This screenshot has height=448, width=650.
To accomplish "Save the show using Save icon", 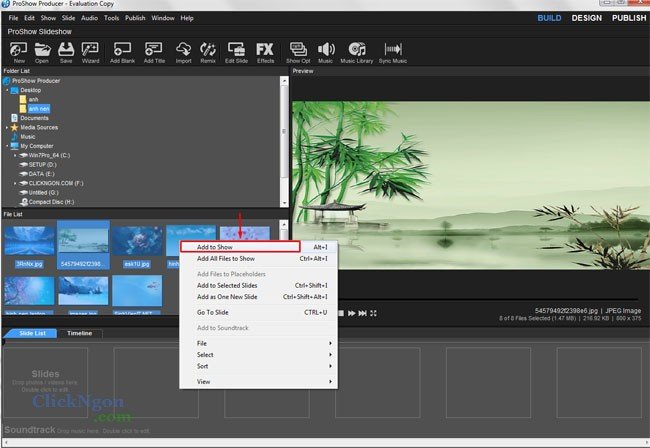I will pos(66,53).
